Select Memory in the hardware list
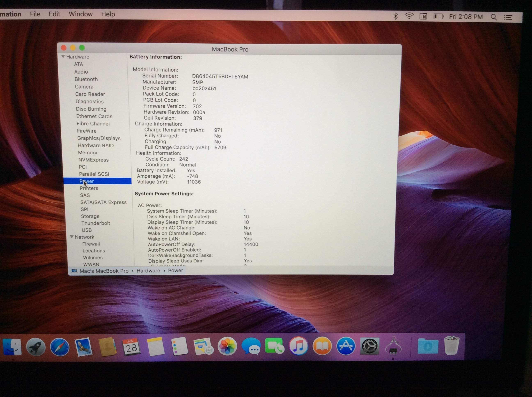This screenshot has width=532, height=397. [88, 153]
